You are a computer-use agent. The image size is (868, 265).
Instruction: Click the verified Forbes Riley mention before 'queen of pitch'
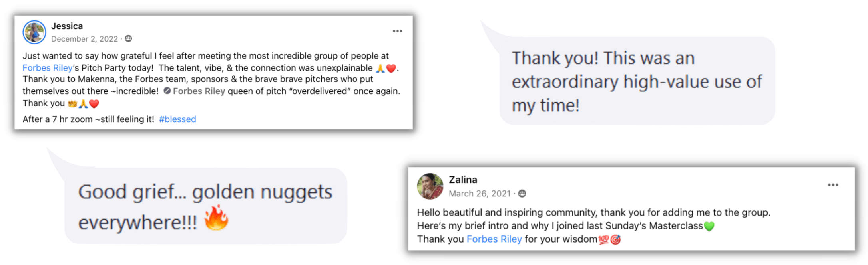pyautogui.click(x=195, y=91)
